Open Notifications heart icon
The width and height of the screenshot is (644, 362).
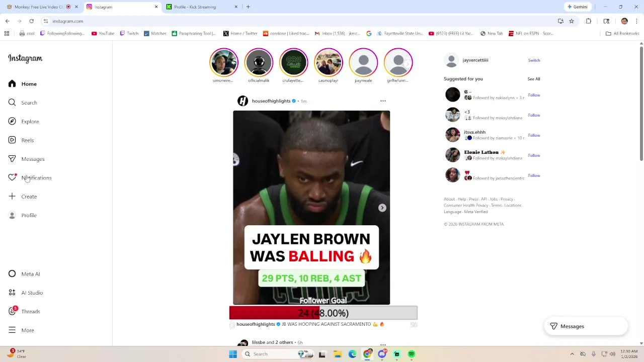12,177
